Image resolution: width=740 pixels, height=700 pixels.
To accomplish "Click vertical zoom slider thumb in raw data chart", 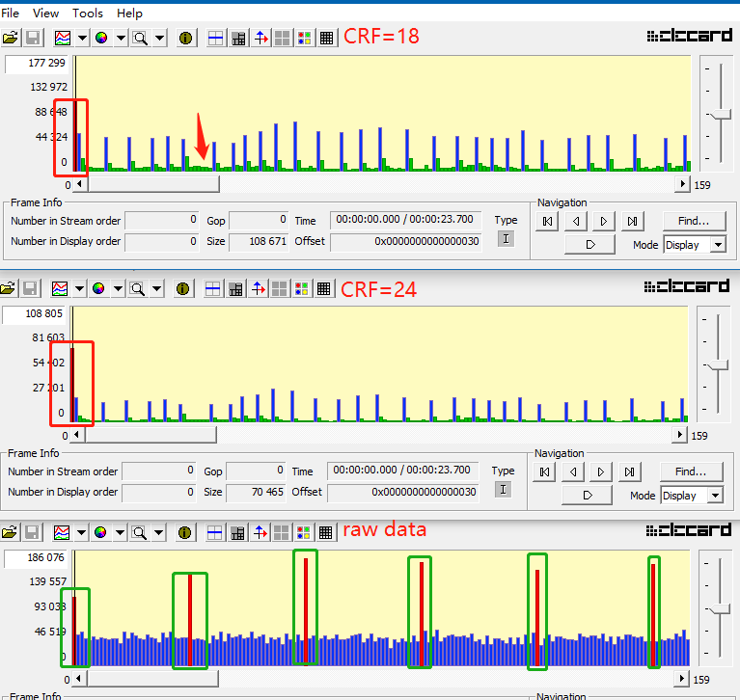I will click(719, 609).
